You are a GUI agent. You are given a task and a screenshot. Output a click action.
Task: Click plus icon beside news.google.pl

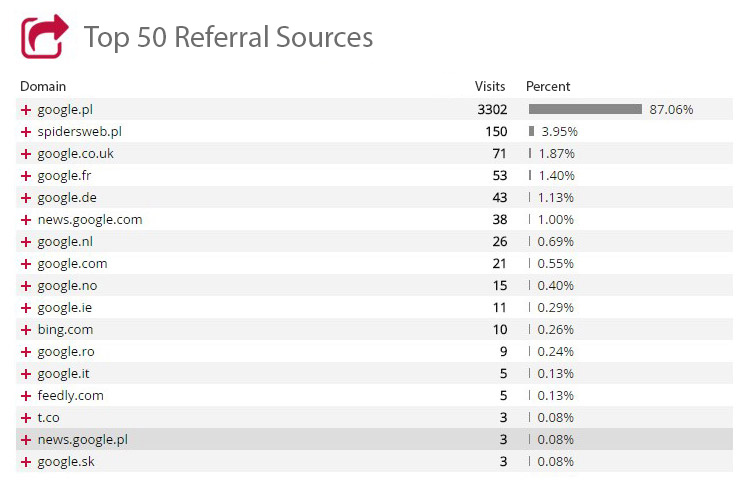pos(26,440)
